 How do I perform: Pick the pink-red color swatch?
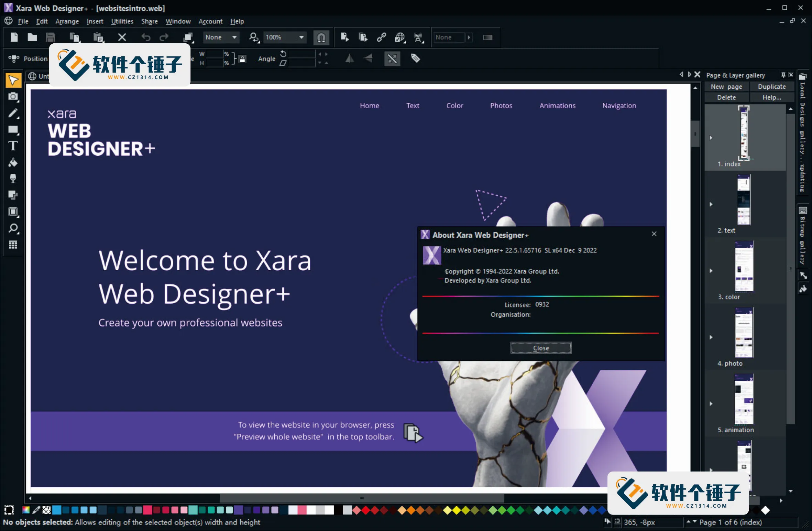147,510
